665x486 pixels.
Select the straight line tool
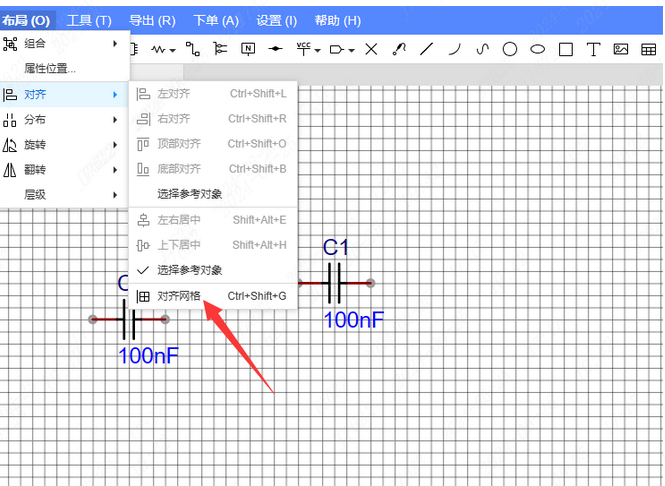427,48
